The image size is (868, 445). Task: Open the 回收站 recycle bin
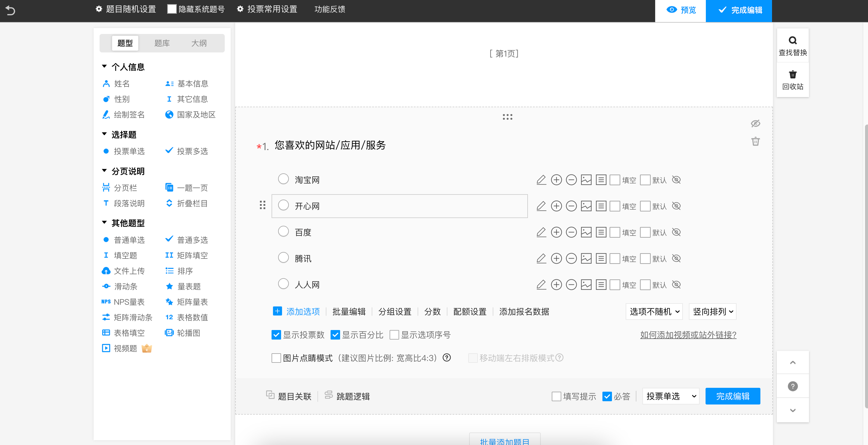pos(793,80)
